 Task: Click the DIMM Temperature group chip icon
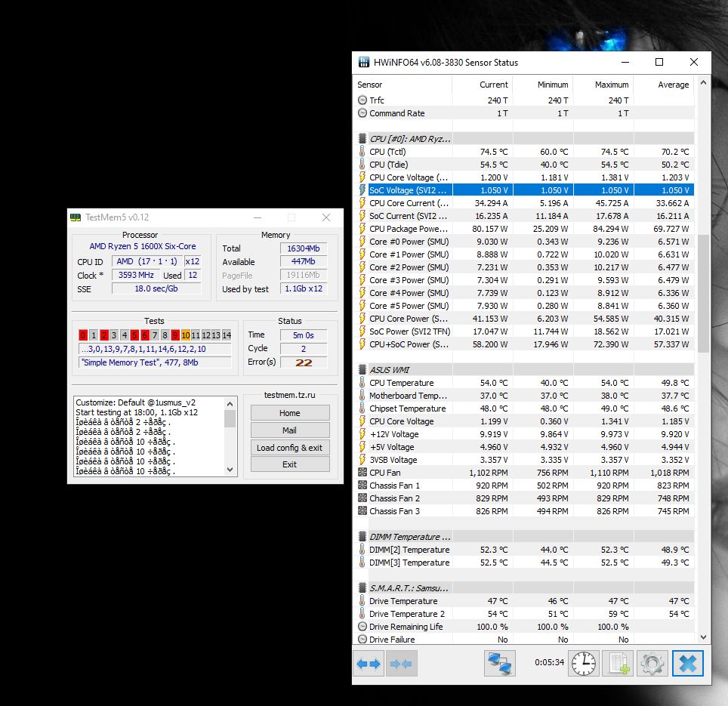point(362,537)
